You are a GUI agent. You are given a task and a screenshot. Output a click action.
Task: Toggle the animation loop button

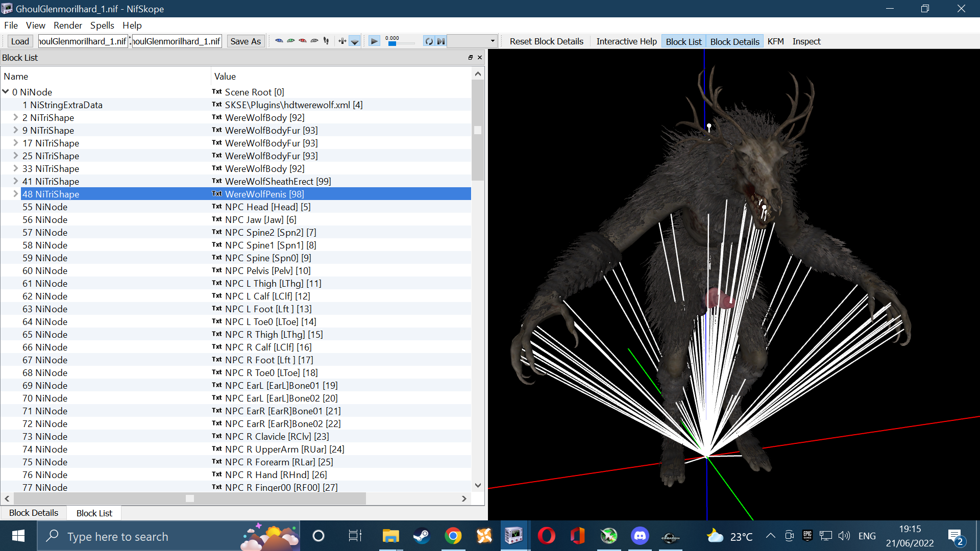pyautogui.click(x=429, y=41)
